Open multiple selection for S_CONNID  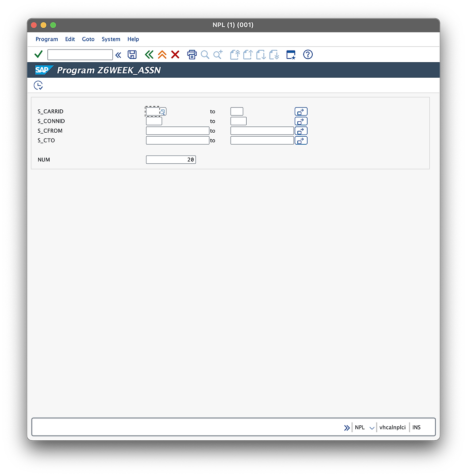(301, 121)
